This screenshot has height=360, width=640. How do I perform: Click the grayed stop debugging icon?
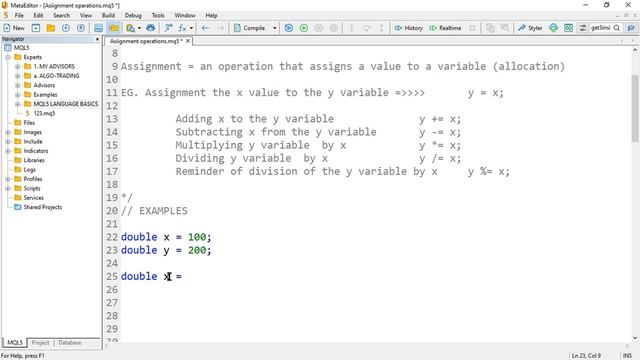333,28
